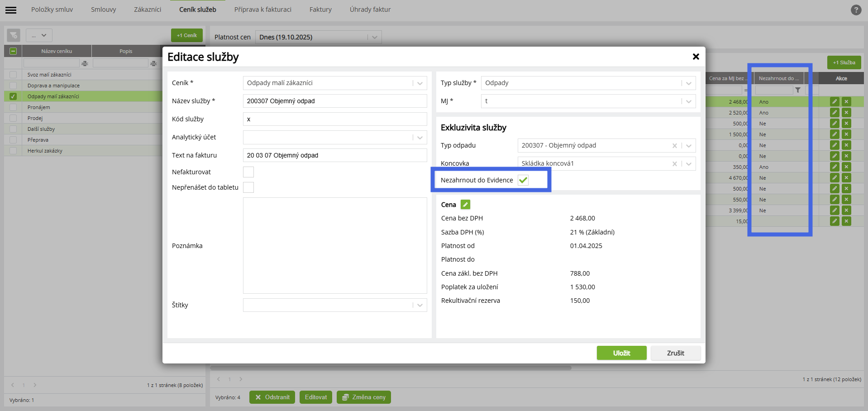This screenshot has width=868, height=411.
Task: Click into the Název služby text field
Action: coord(335,101)
